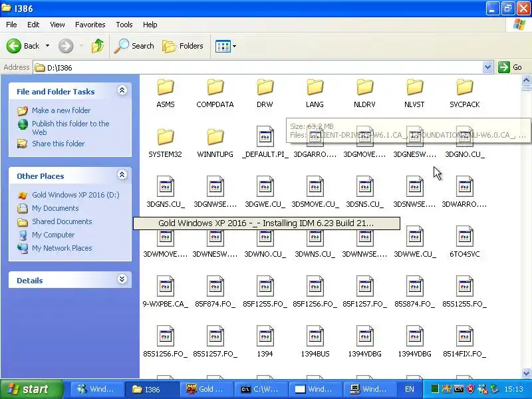532x399 pixels.
Task: Open the View menu
Action: click(57, 25)
